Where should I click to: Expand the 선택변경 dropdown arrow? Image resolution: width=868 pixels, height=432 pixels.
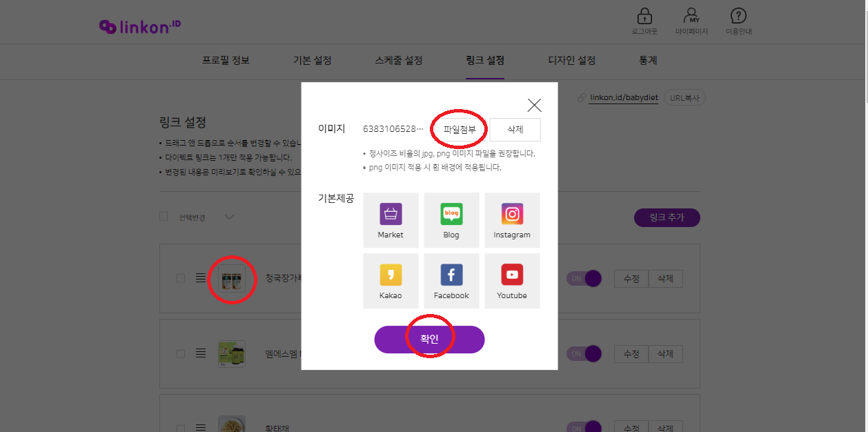coord(230,217)
